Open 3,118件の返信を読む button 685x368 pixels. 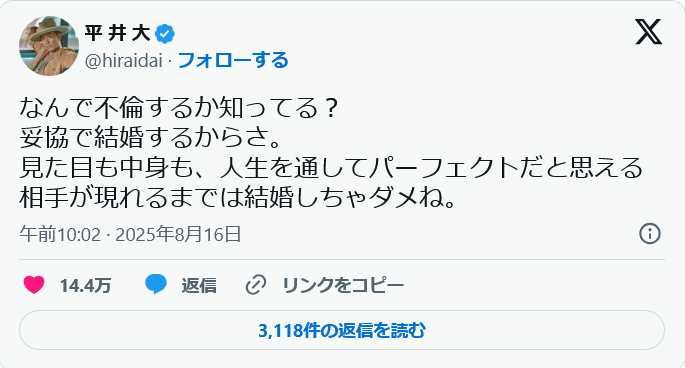click(342, 330)
